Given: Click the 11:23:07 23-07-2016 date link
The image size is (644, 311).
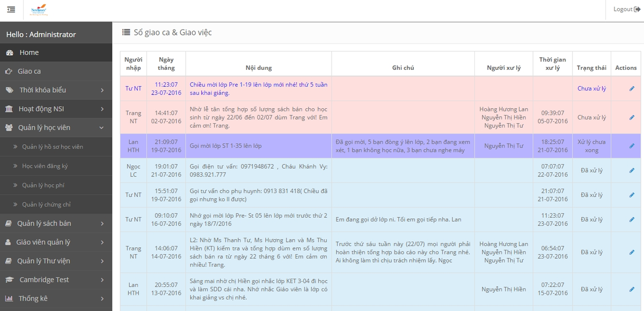Looking at the screenshot, I should (166, 88).
